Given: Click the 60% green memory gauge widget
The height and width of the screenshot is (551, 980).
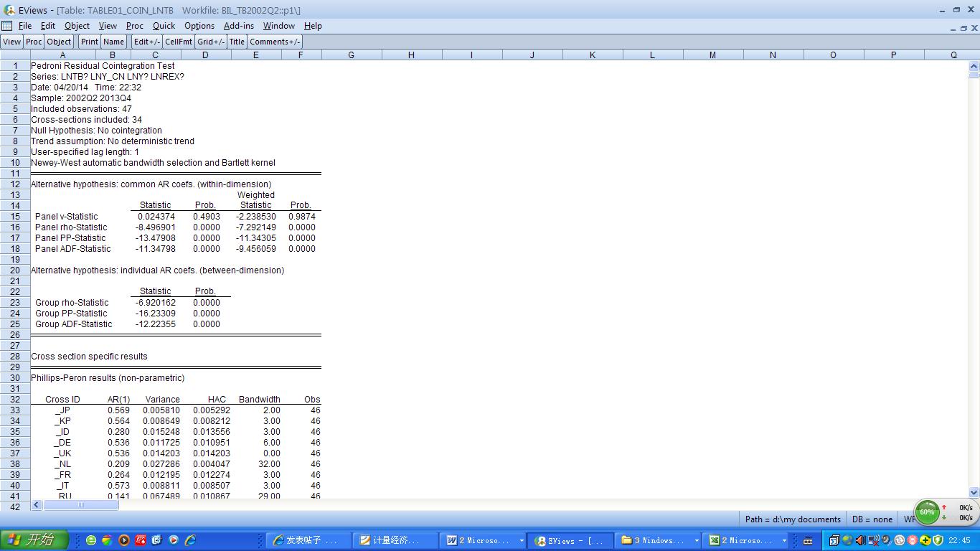Looking at the screenshot, I should (927, 512).
